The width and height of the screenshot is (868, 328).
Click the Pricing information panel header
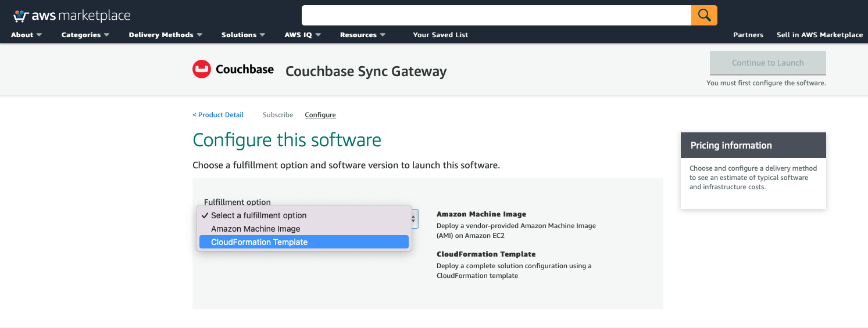click(x=753, y=145)
